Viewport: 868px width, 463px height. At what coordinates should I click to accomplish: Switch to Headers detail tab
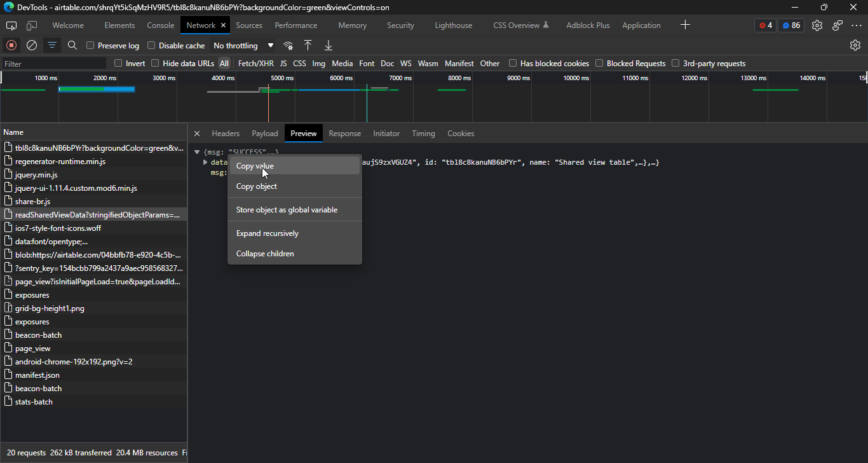[x=226, y=134]
